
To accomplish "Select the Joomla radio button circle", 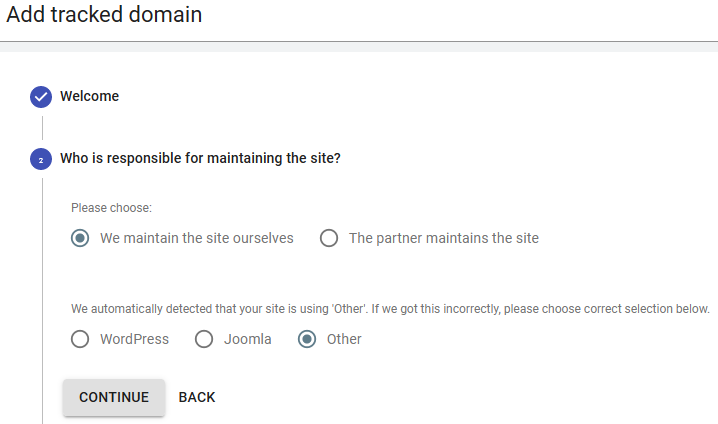I will (x=204, y=339).
